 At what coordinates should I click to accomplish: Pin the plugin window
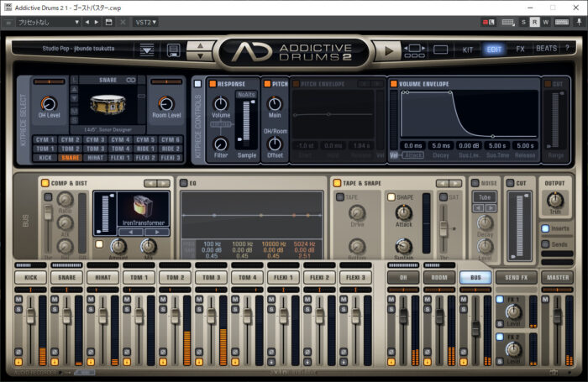(579, 22)
